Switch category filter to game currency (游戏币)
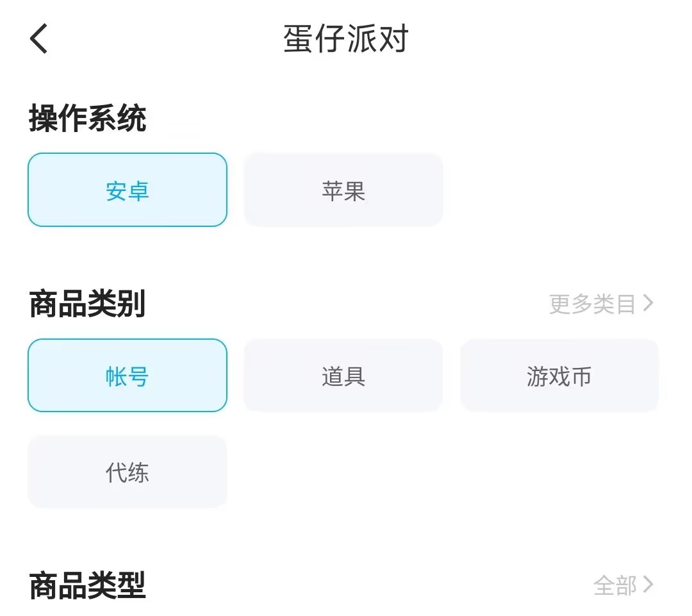Screen dimensions: 692x616 pyautogui.click(x=559, y=376)
